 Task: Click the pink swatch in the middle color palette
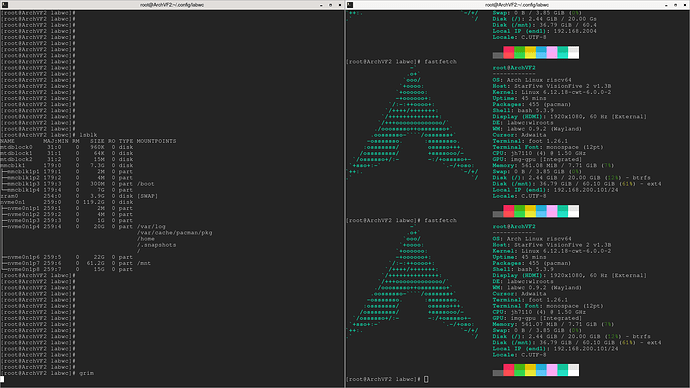[x=552, y=211]
